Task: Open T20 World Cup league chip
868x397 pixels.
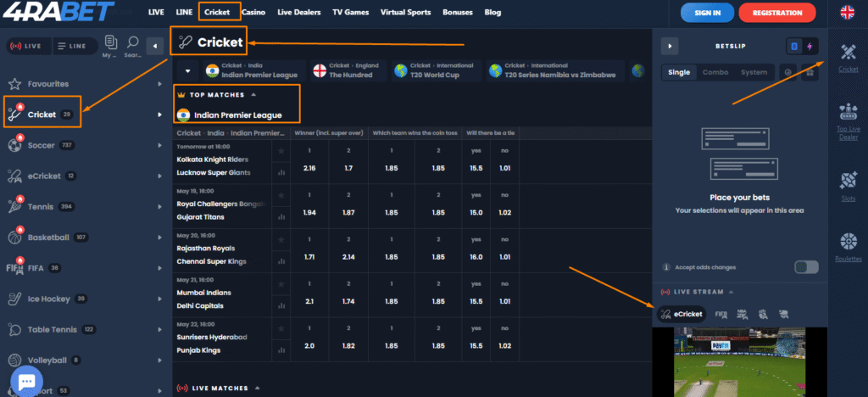Action: (437, 71)
